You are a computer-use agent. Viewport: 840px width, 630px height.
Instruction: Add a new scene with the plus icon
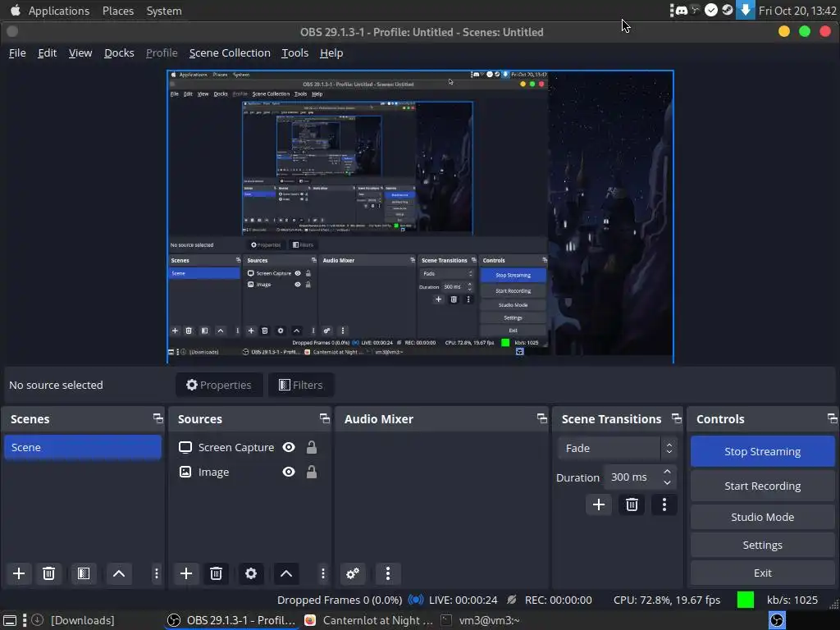[19, 573]
